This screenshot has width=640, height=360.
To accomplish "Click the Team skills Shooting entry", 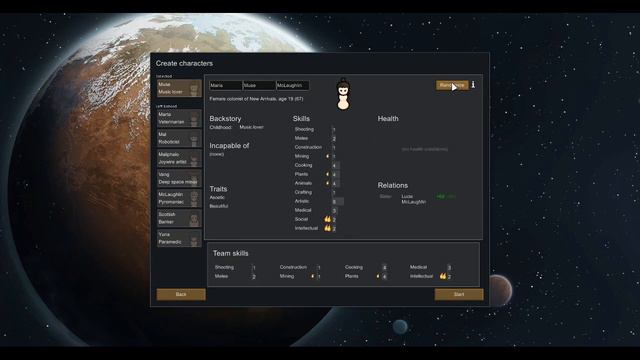I will pyautogui.click(x=235, y=267).
